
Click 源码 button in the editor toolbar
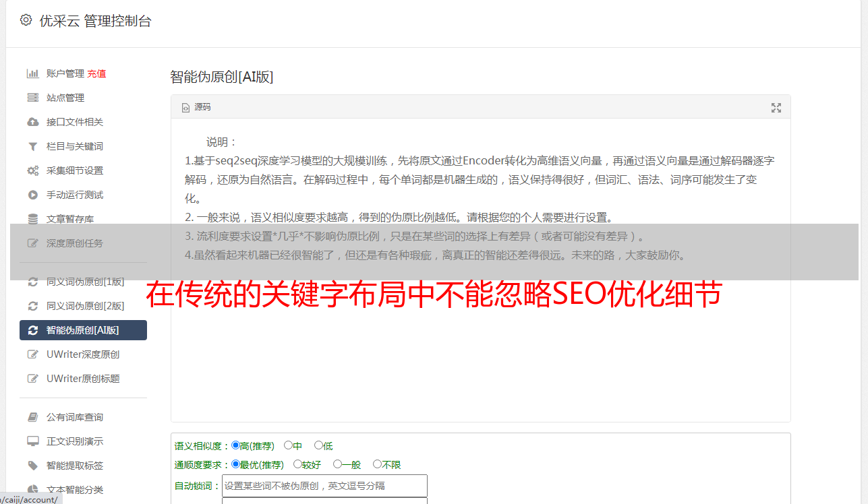196,107
